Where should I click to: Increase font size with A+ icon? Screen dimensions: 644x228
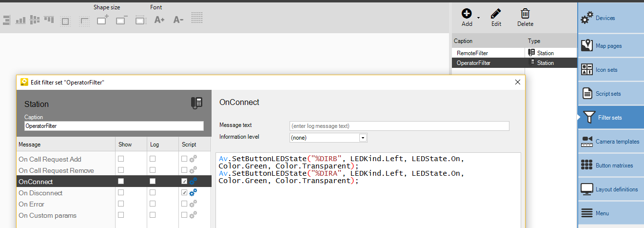[x=159, y=20]
